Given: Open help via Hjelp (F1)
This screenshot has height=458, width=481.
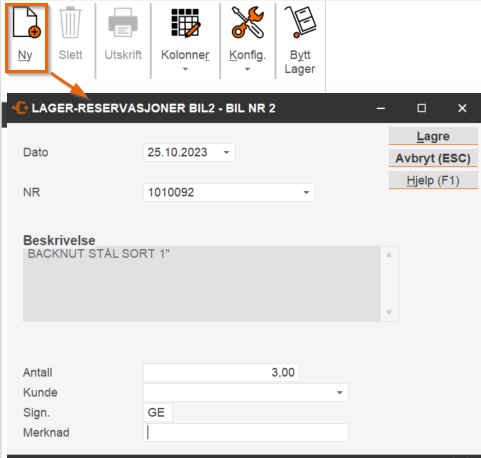Looking at the screenshot, I should click(x=433, y=180).
